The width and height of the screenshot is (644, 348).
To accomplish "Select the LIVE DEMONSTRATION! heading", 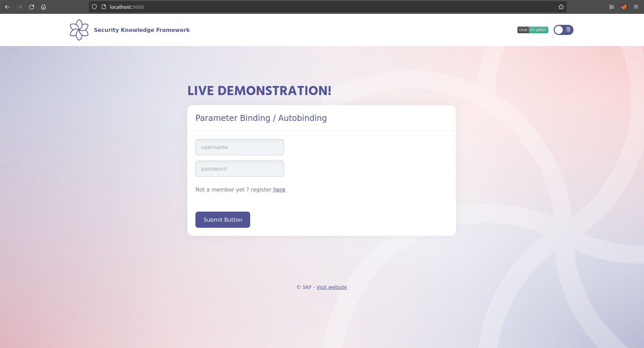I will coord(259,91).
